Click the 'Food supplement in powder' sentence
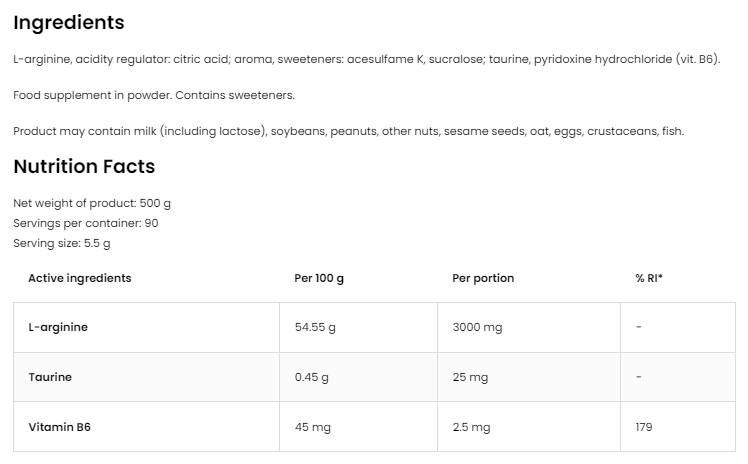 tap(154, 95)
